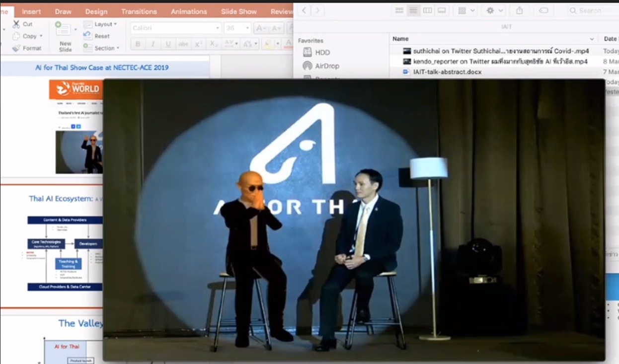Click the Finder Share icon
Image resolution: width=619 pixels, height=364 pixels.
pyautogui.click(x=520, y=10)
